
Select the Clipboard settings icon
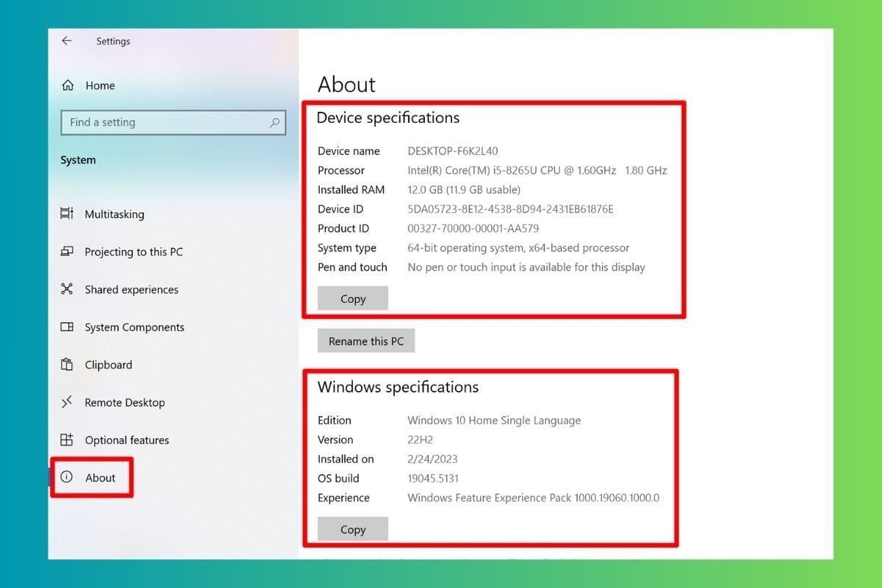tap(67, 365)
